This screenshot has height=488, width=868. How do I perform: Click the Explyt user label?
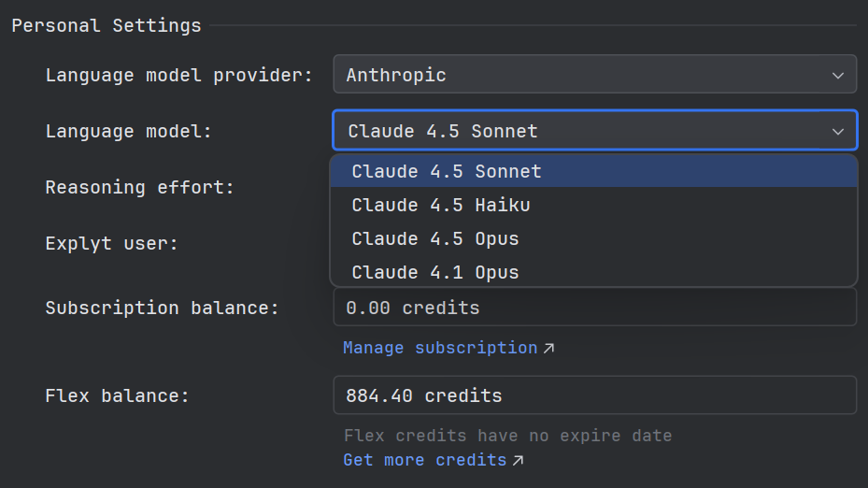(x=111, y=244)
